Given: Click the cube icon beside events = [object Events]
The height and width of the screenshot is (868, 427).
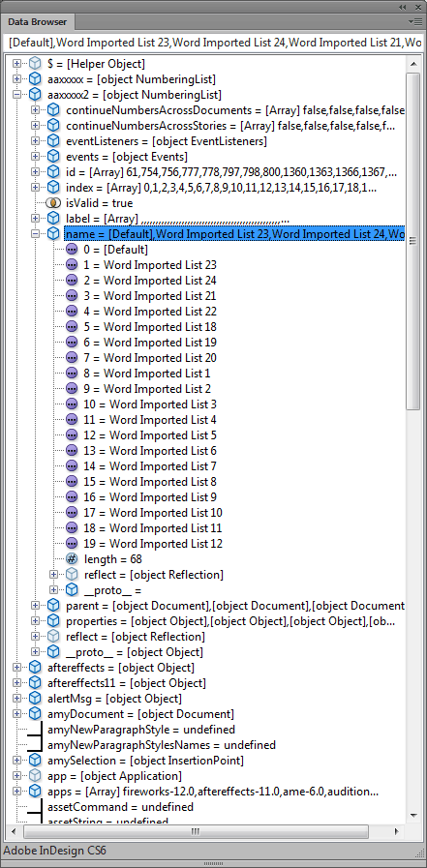Looking at the screenshot, I should [x=53, y=157].
